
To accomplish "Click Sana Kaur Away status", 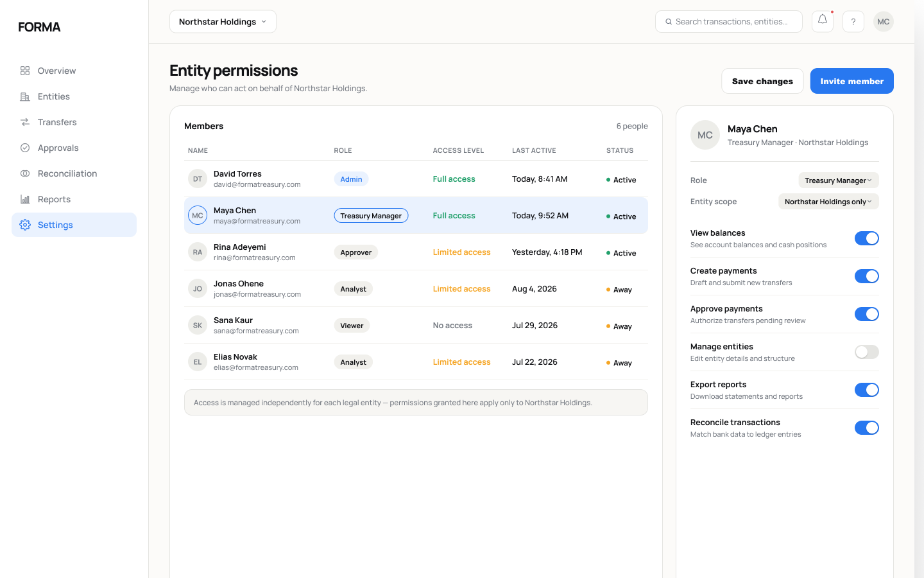I will pos(619,326).
